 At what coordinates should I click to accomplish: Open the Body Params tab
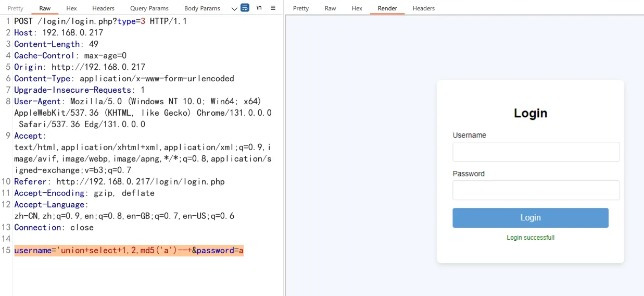pos(202,8)
